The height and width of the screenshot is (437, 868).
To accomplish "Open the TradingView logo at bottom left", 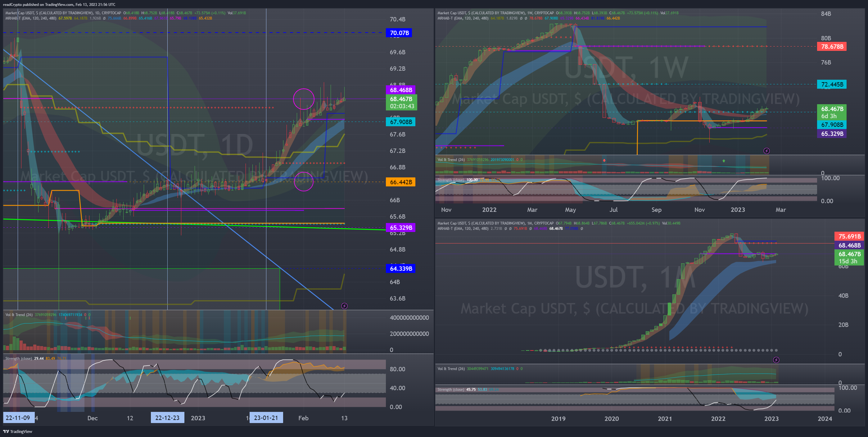I will [18, 431].
